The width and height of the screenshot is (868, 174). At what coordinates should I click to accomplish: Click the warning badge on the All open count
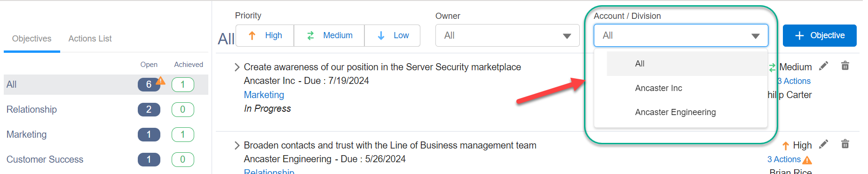pos(160,80)
